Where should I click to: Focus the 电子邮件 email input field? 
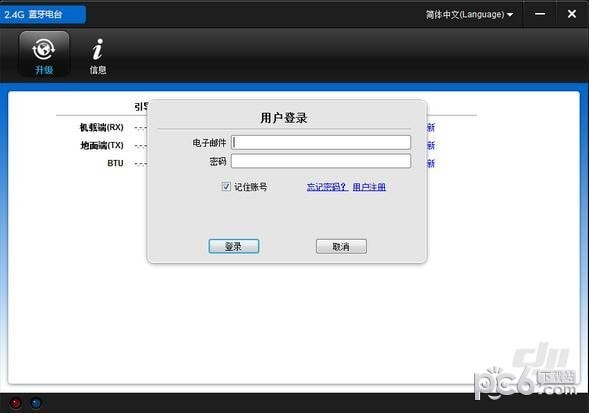tap(321, 142)
